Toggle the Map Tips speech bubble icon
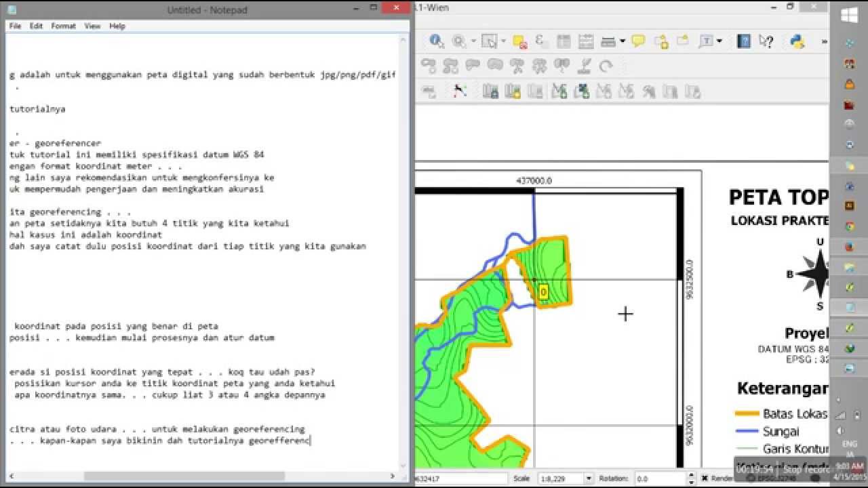Screen dimensions: 868x488 (x=638, y=41)
